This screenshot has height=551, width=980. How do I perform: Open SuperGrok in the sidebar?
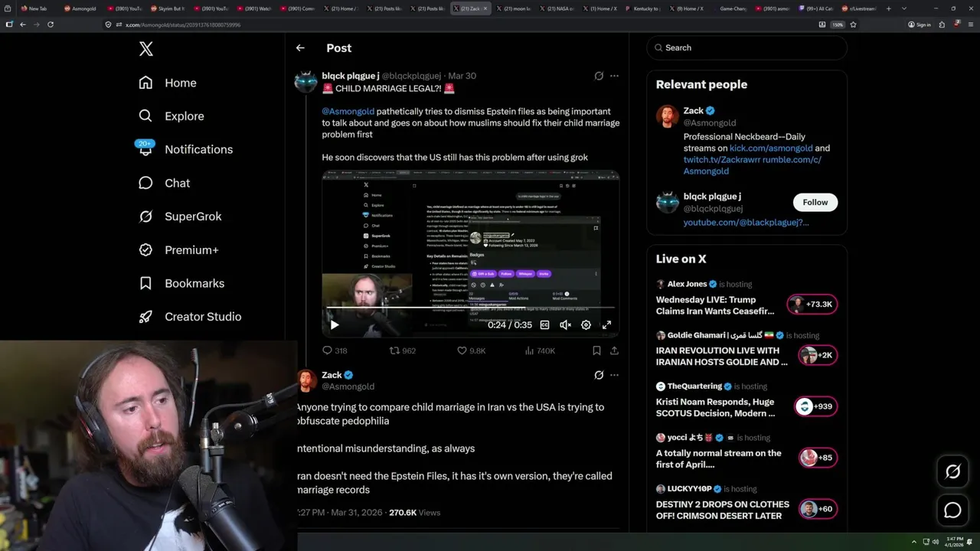click(x=181, y=217)
